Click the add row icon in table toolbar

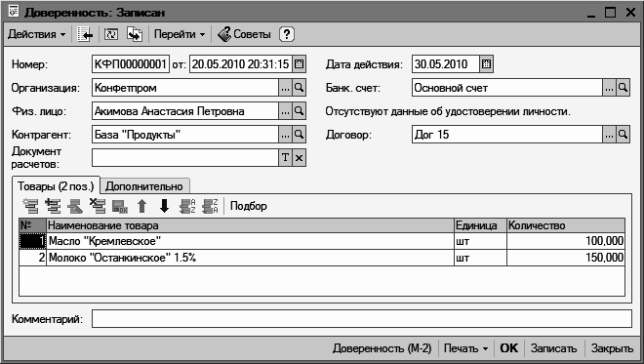coord(31,206)
